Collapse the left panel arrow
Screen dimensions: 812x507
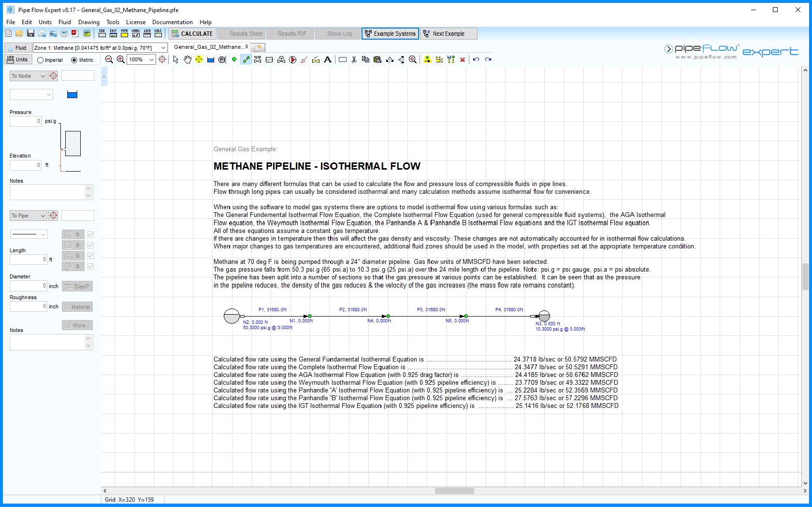point(104,76)
